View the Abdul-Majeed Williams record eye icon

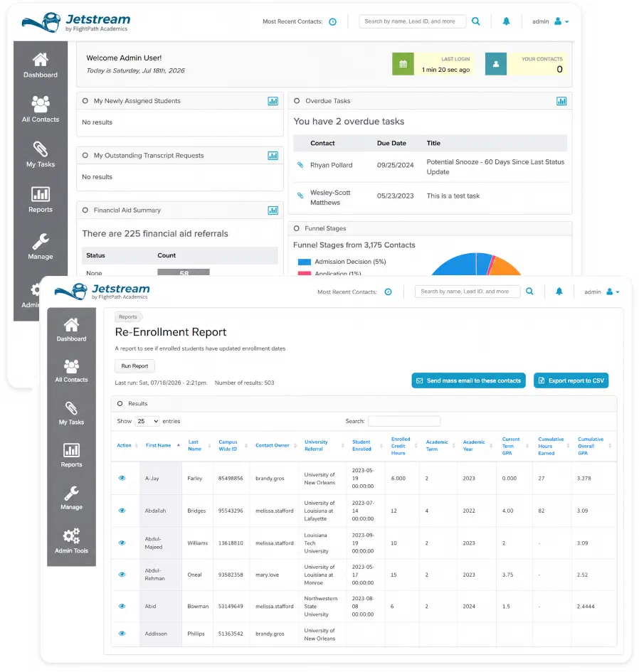click(122, 543)
